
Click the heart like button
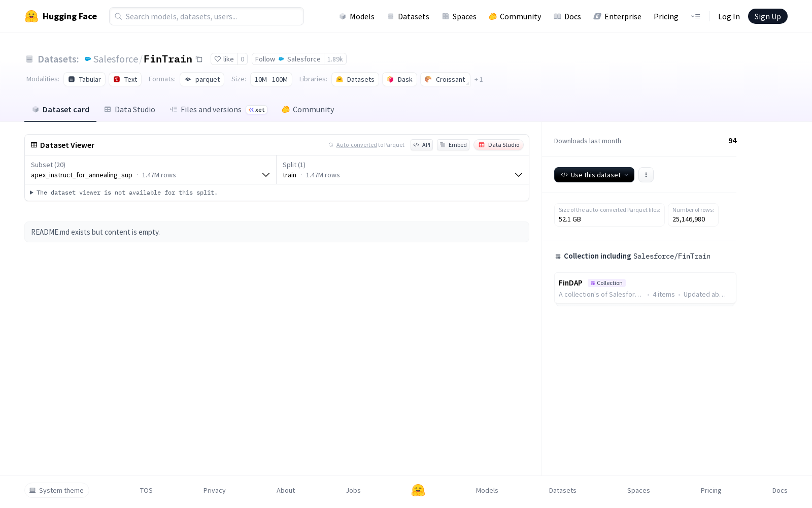[224, 59]
